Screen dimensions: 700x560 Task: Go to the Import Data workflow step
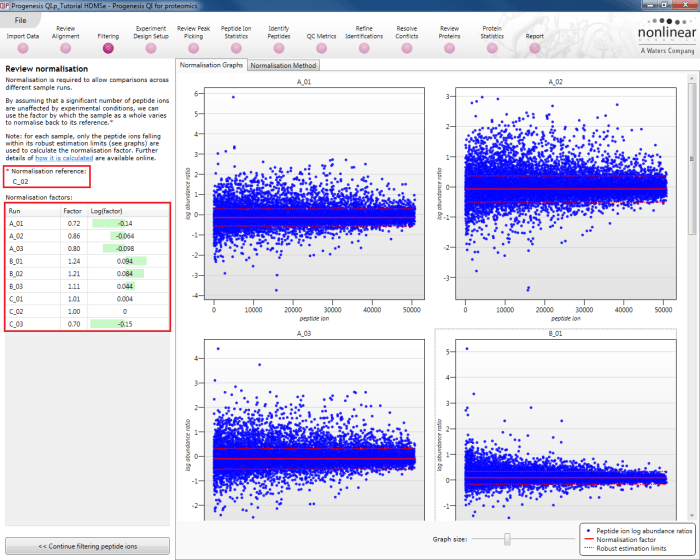pyautogui.click(x=23, y=42)
